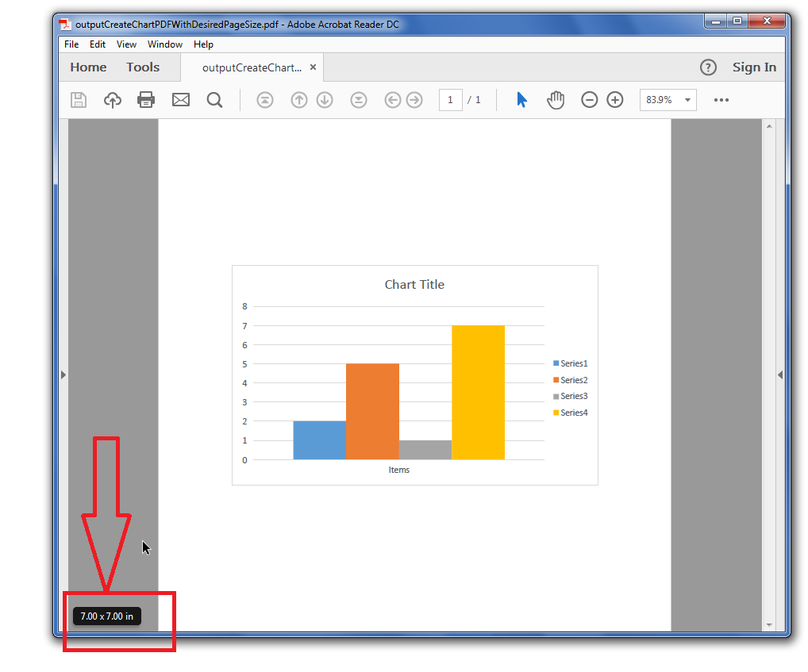
Task: Zoom in with the plus icon
Action: (615, 100)
